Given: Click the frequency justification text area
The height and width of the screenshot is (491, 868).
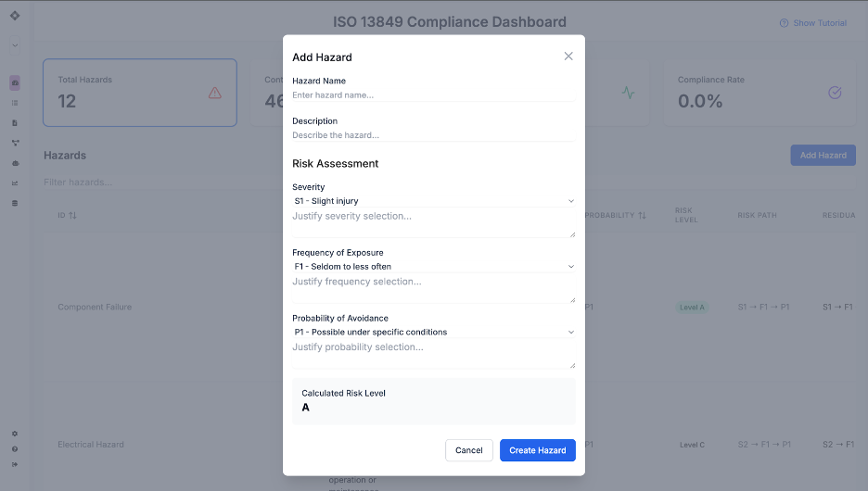Looking at the screenshot, I should [433, 289].
